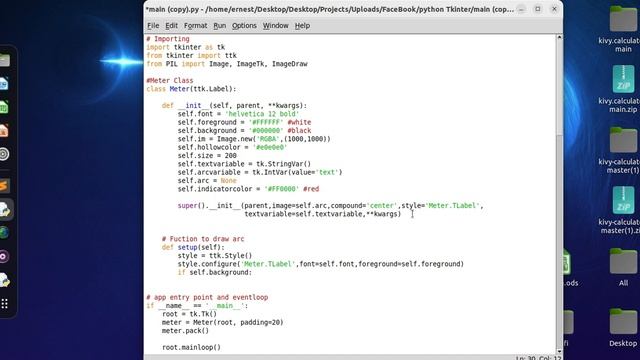Image resolution: width=640 pixels, height=360 pixels.
Task: Click the '#000000' background color string
Action: click(266, 131)
